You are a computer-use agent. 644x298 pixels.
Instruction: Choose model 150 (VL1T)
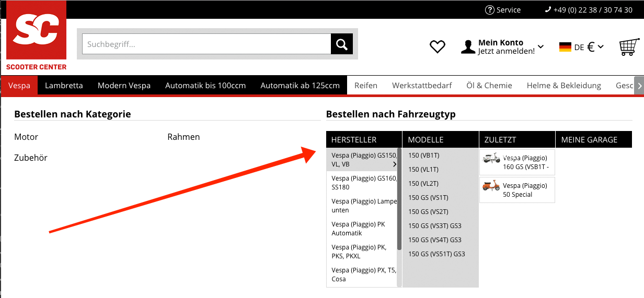pyautogui.click(x=423, y=170)
